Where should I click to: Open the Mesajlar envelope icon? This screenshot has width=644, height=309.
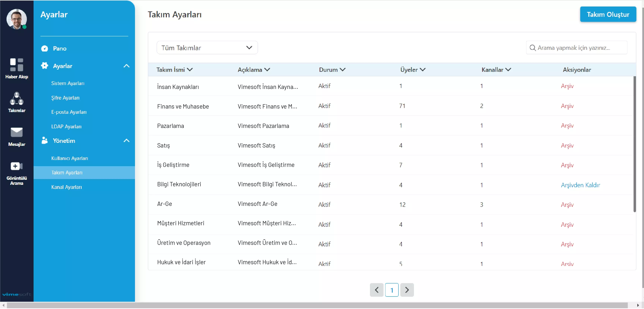point(16,132)
